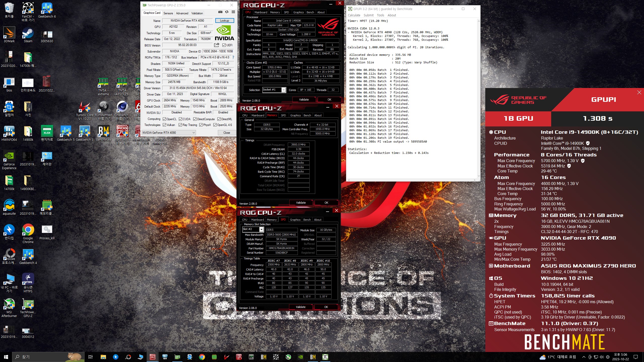Image resolution: width=644 pixels, height=362 pixels.
Task: Toggle the UEFI checkbox in GPU-Z
Action: (224, 45)
